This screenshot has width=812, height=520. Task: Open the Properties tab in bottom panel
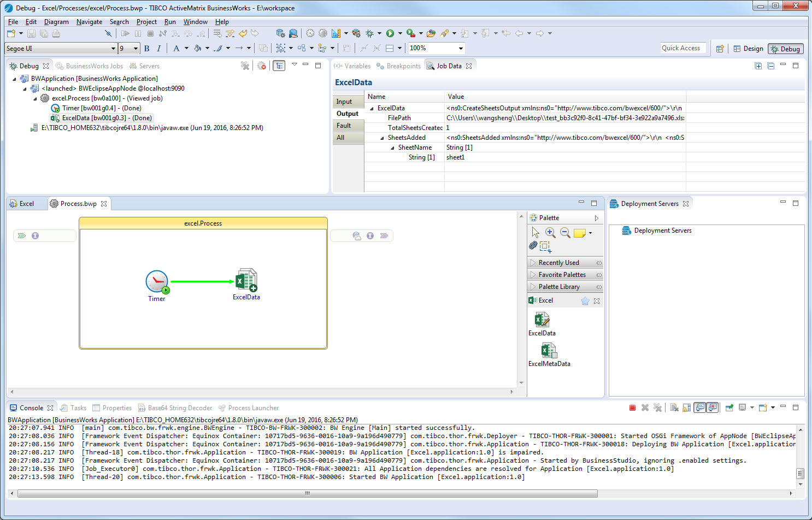pyautogui.click(x=112, y=408)
